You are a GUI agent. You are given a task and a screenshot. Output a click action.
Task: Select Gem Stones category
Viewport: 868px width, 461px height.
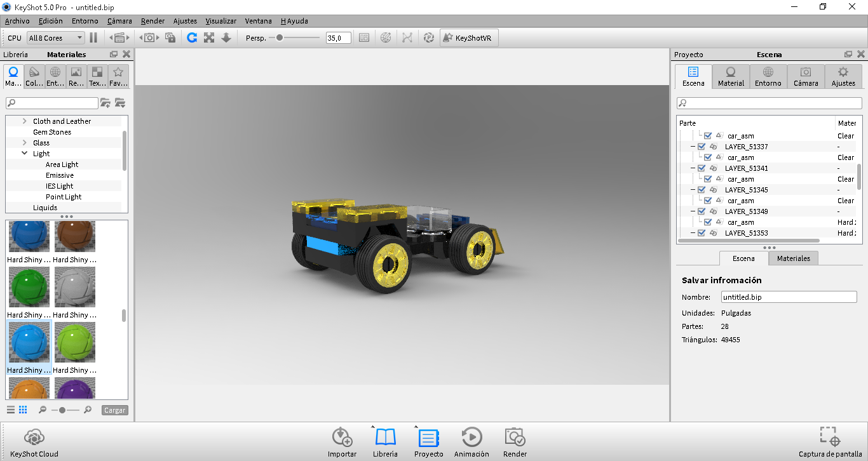(52, 132)
